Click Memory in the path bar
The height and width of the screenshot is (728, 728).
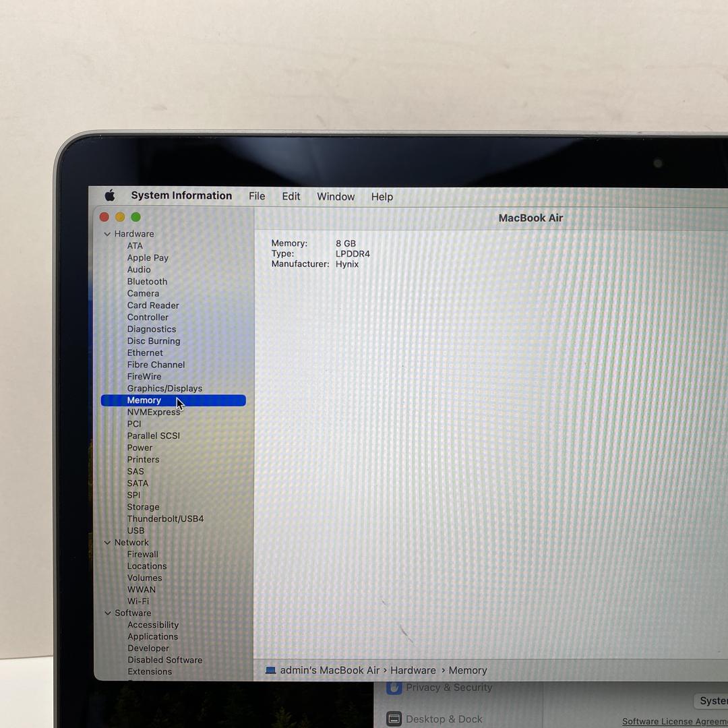468,671
